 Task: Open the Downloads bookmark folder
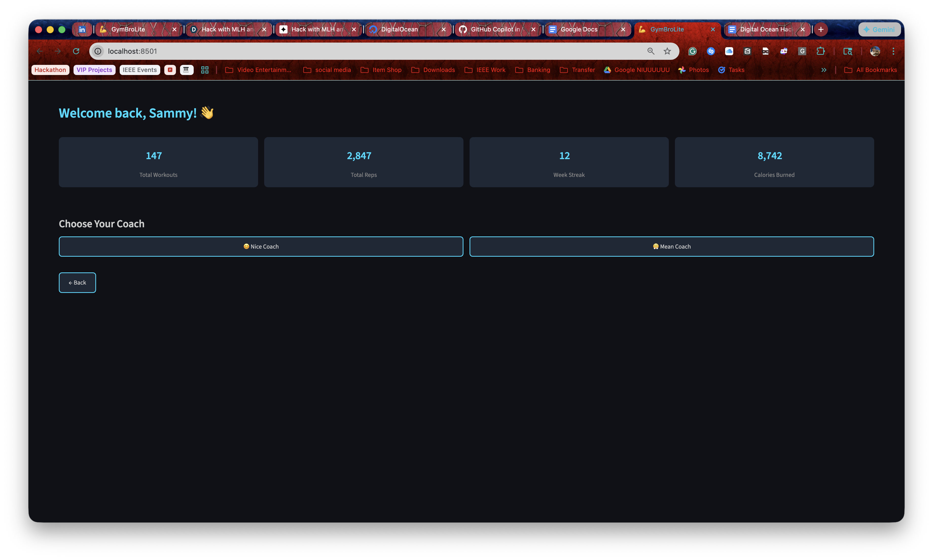[x=433, y=70]
